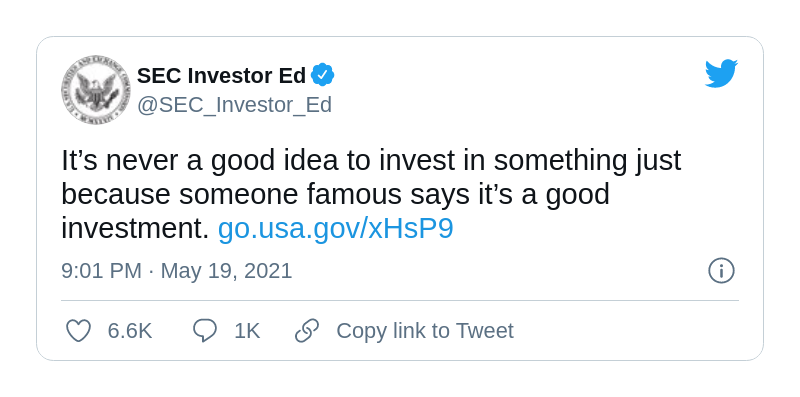
Task: Click the 1K replies count
Action: [x=247, y=331]
